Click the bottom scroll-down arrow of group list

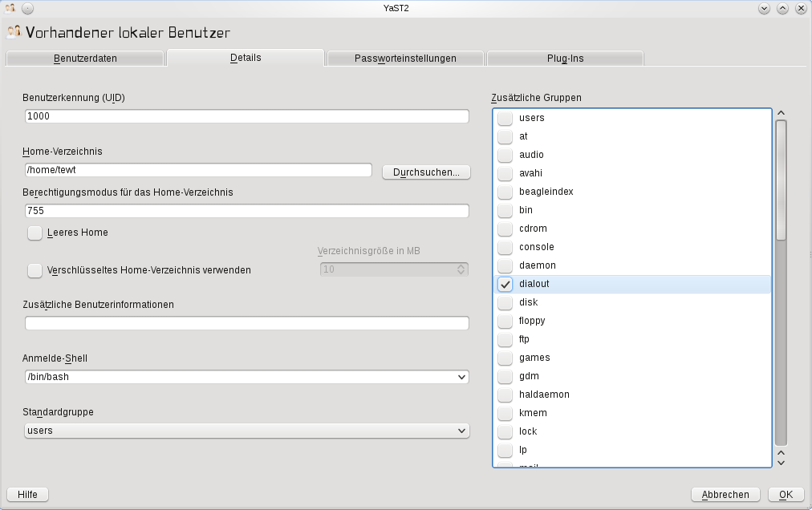781,463
